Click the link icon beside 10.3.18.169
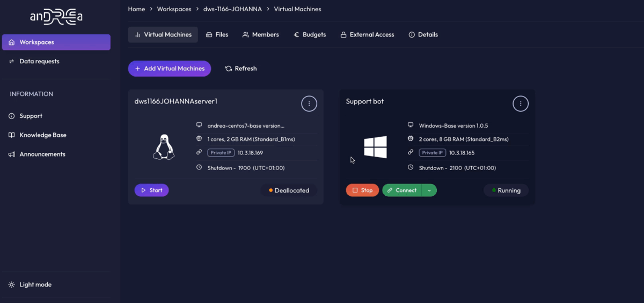The image size is (644, 303). coord(199,152)
